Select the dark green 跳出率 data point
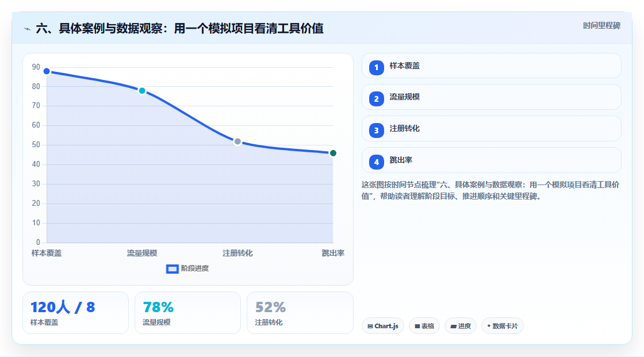The height and width of the screenshot is (357, 644). (x=333, y=153)
